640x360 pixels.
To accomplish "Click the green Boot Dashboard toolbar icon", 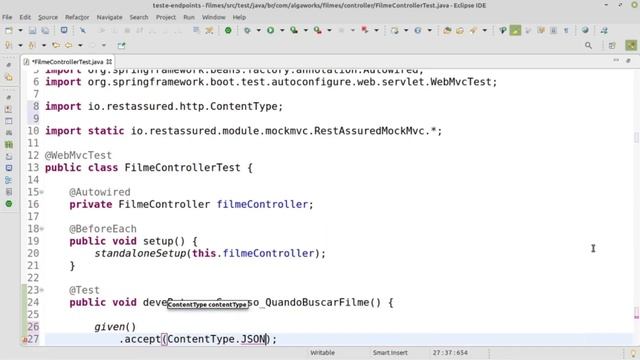I will (228, 30).
